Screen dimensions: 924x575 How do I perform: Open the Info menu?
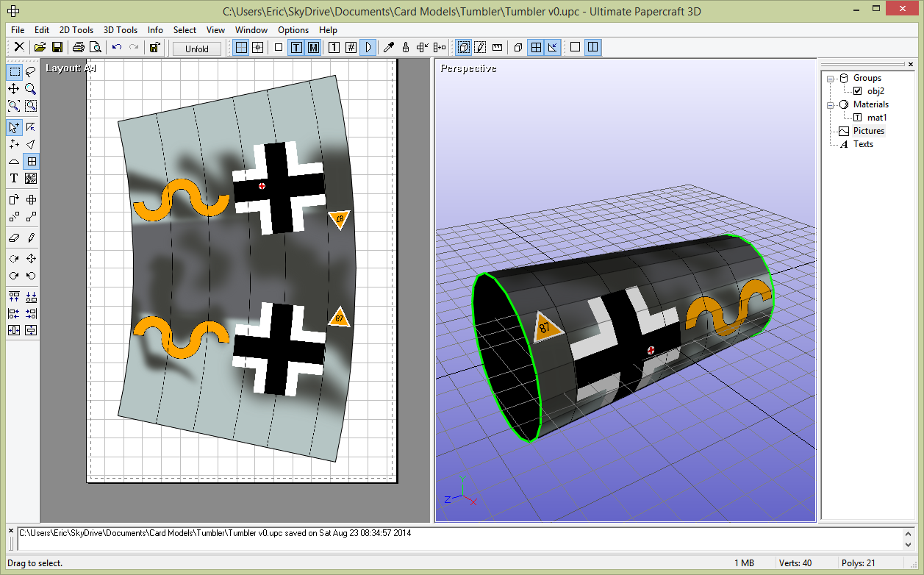click(155, 30)
